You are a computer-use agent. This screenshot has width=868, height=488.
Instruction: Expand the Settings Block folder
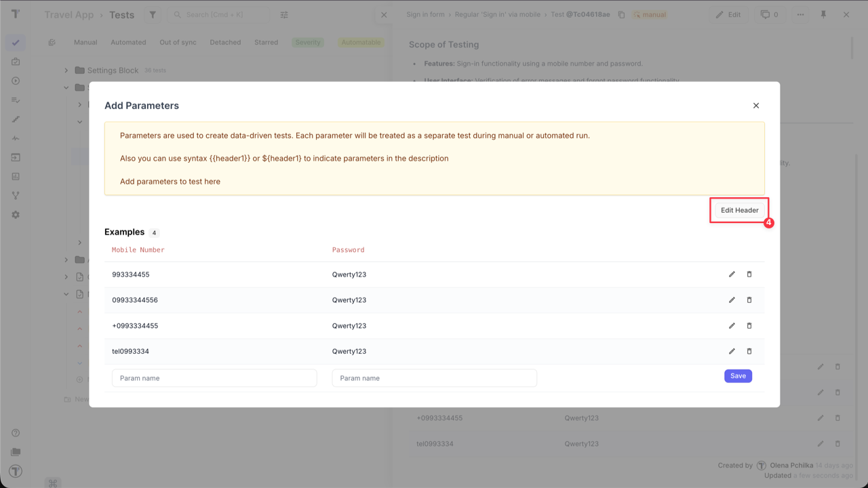click(66, 70)
